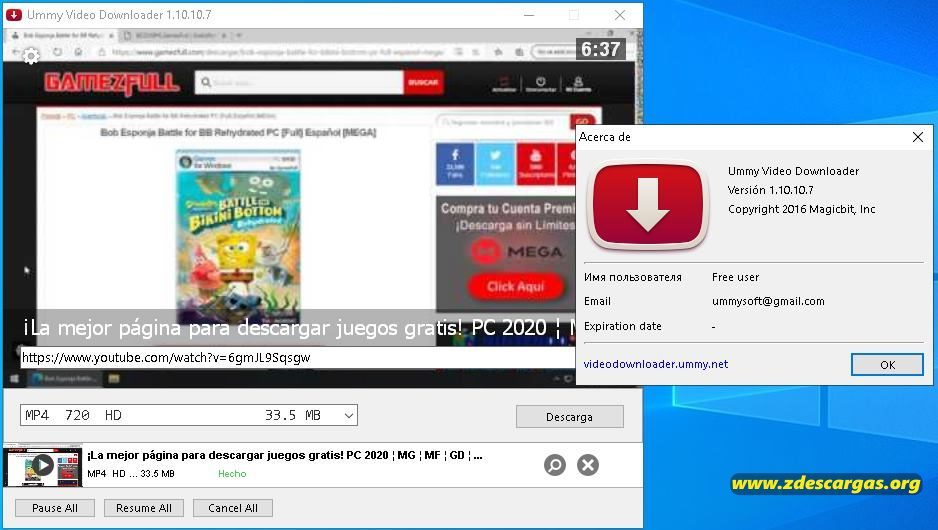The height and width of the screenshot is (530, 938).
Task: Click the Ummy title bar app icon
Action: click(x=13, y=14)
